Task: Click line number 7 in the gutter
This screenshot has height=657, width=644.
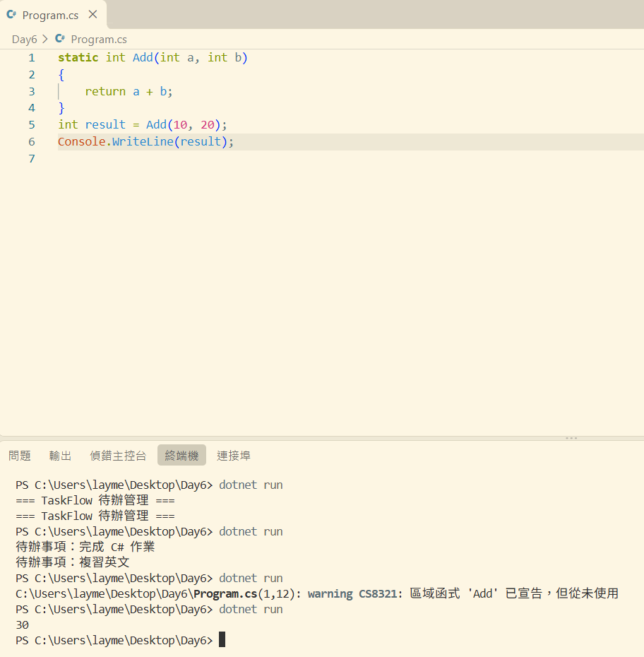Action: 32,159
